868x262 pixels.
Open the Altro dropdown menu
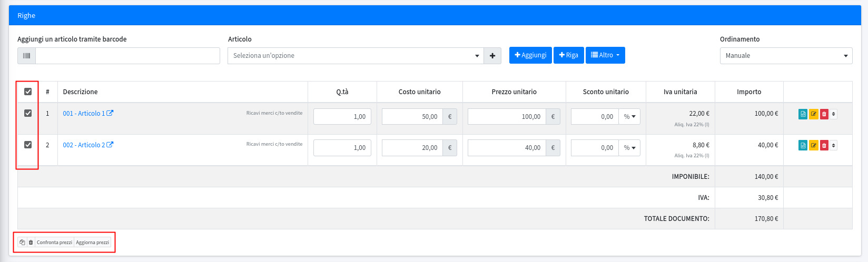(605, 55)
